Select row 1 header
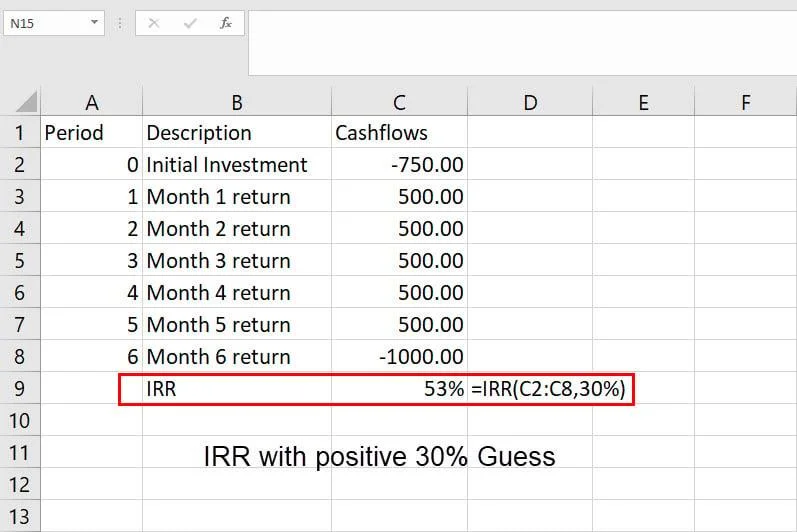 pyautogui.click(x=20, y=133)
